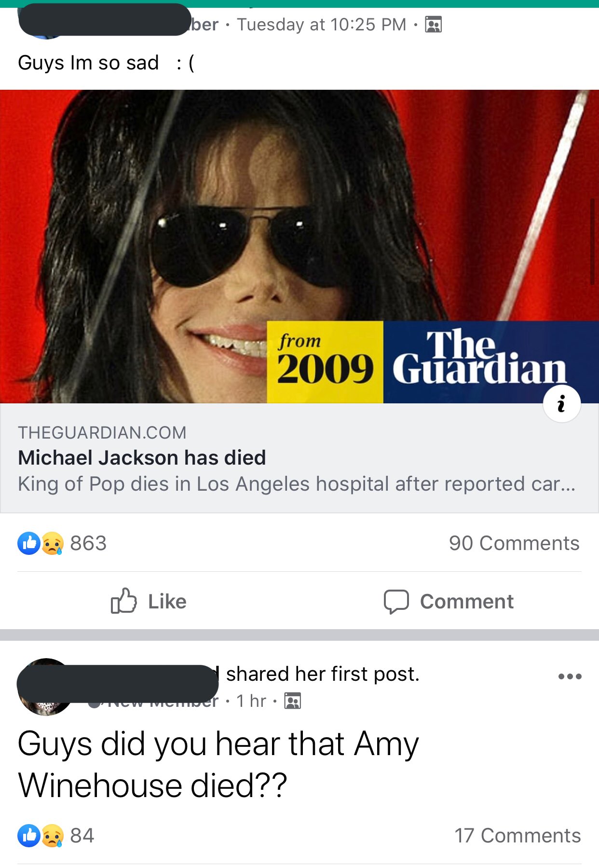Viewport: 599px width, 868px height.
Task: Tap the Michael Jackson article preview image
Action: (299, 247)
